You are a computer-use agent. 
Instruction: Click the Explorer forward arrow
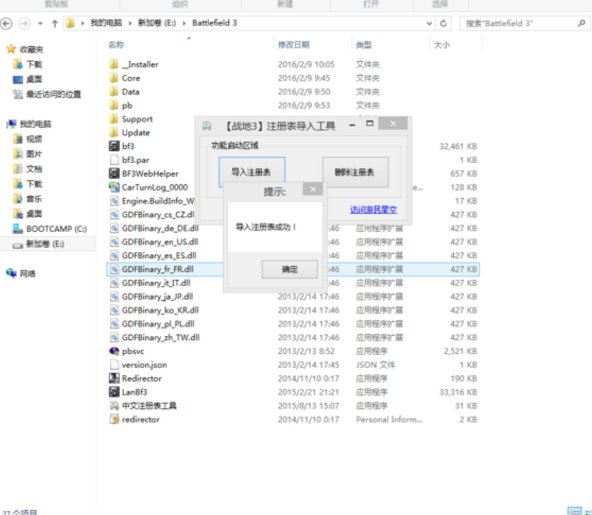pyautogui.click(x=25, y=23)
